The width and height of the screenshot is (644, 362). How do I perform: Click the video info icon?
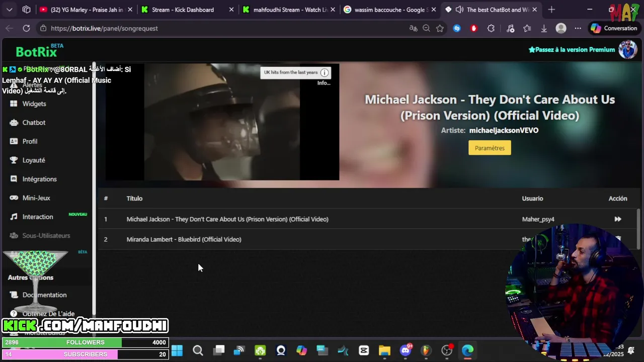click(325, 73)
